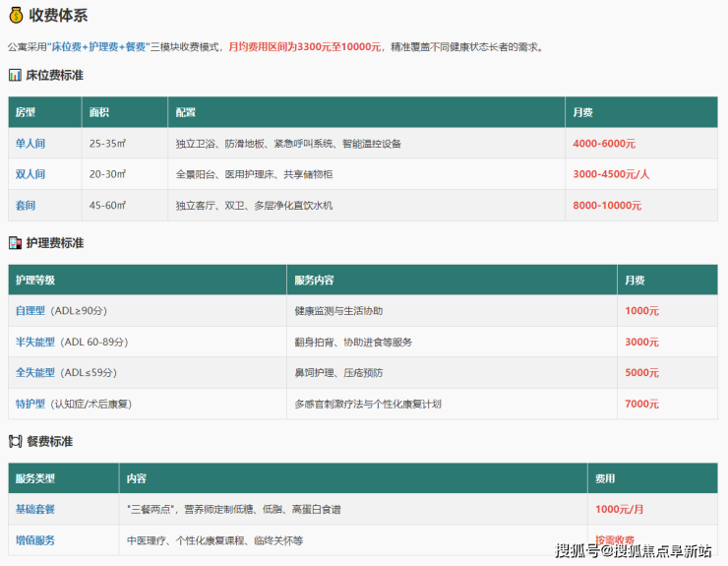Image resolution: width=728 pixels, height=566 pixels.
Task: Click the bar chart icon beside 床位费标准
Action: (x=15, y=75)
